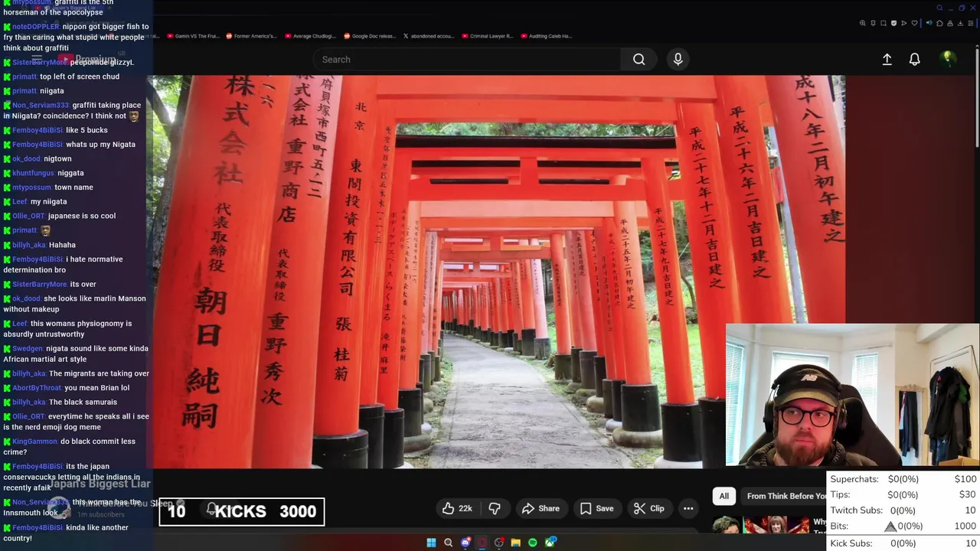Open the YouTube account avatar menu

(948, 58)
